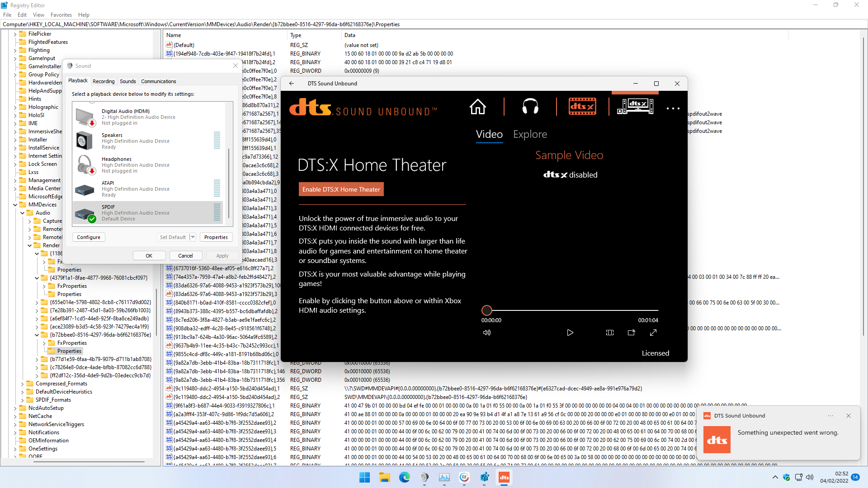Image resolution: width=868 pixels, height=488 pixels.
Task: Collapse the MMDevices registry key
Action: pyautogui.click(x=15, y=205)
